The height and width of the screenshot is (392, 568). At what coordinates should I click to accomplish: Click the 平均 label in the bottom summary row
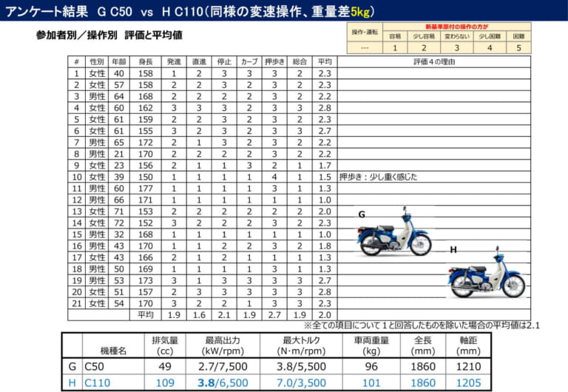click(145, 314)
